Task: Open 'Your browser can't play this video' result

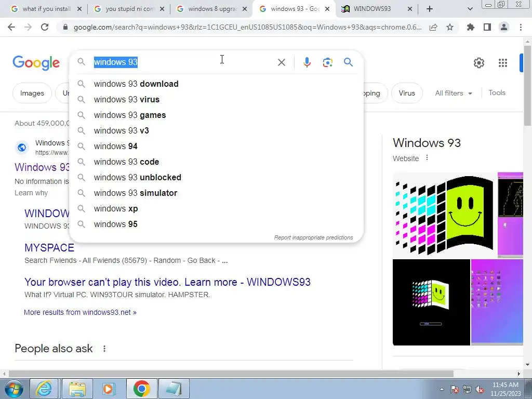Action: coord(167,282)
